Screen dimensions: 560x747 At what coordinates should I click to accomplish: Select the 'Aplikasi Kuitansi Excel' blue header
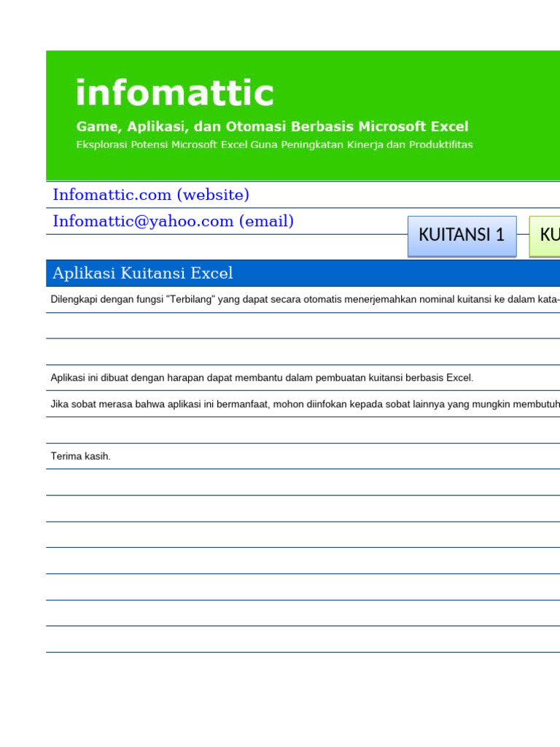143,274
